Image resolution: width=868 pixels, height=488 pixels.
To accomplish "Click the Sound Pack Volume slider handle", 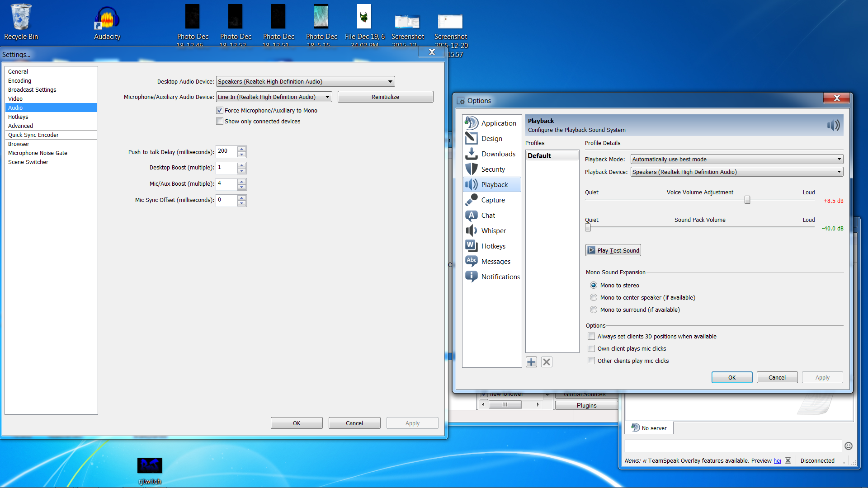I will (x=588, y=227).
